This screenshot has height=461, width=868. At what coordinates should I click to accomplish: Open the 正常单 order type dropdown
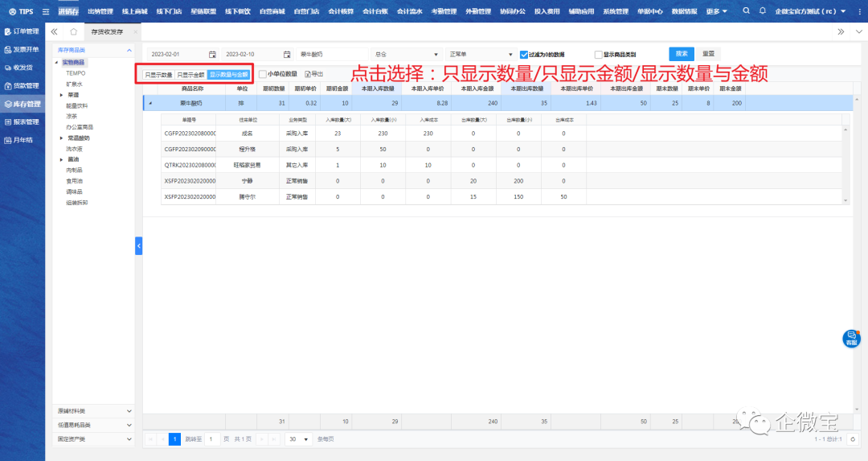tap(479, 54)
